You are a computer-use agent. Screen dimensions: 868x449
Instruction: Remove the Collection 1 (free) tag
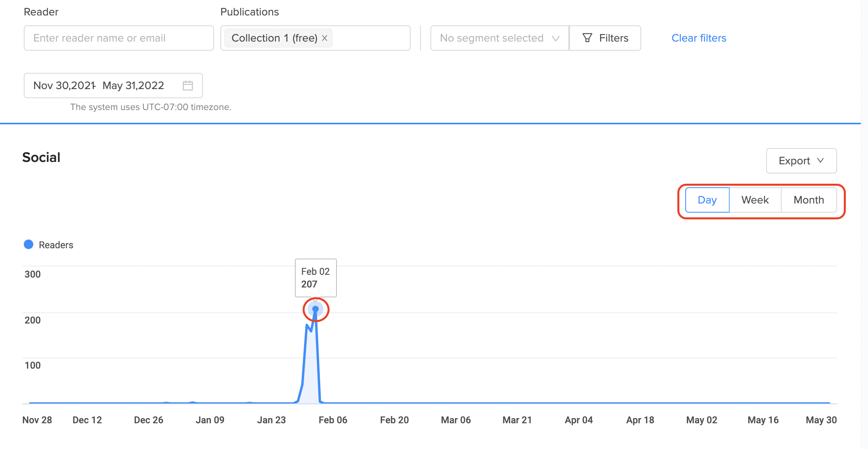tap(325, 38)
